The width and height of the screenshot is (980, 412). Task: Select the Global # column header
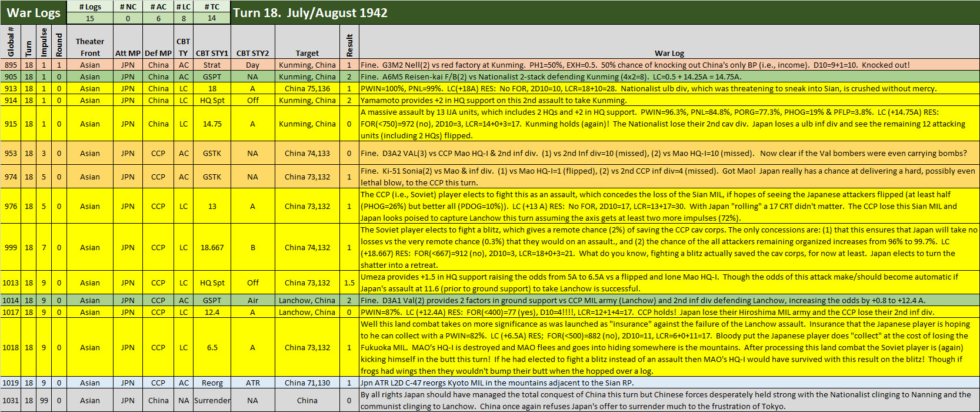pyautogui.click(x=11, y=41)
